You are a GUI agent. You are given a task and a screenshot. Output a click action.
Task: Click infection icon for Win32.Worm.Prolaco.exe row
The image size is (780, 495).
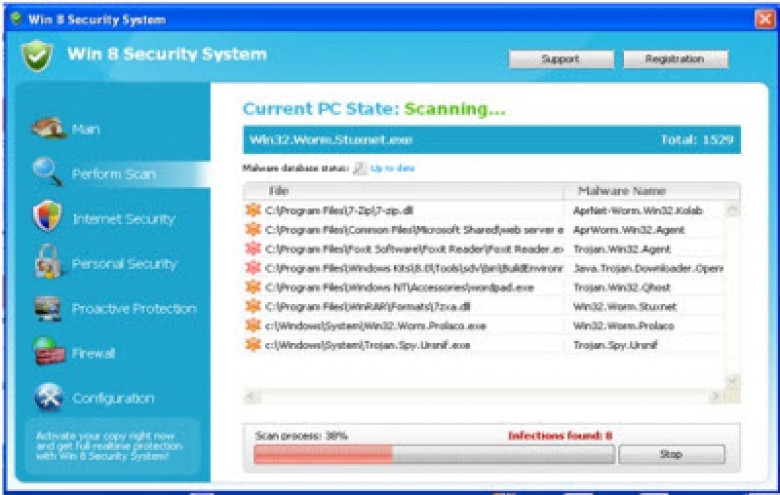[x=253, y=325]
